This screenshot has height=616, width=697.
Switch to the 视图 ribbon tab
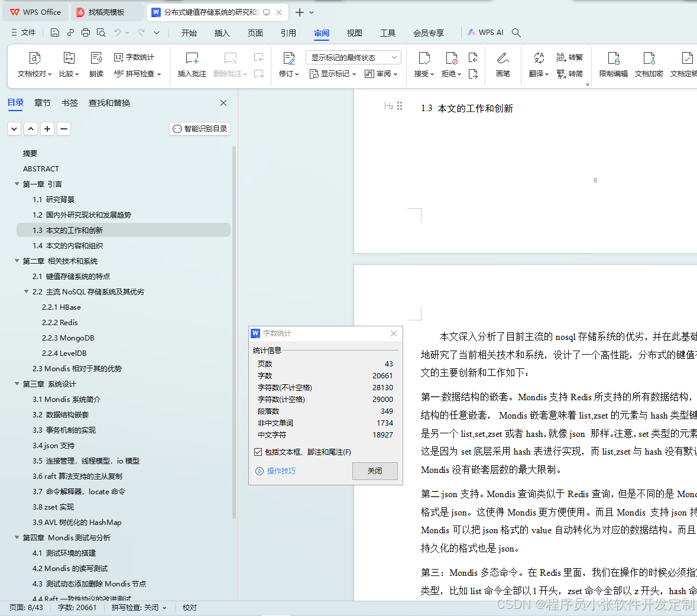[354, 33]
